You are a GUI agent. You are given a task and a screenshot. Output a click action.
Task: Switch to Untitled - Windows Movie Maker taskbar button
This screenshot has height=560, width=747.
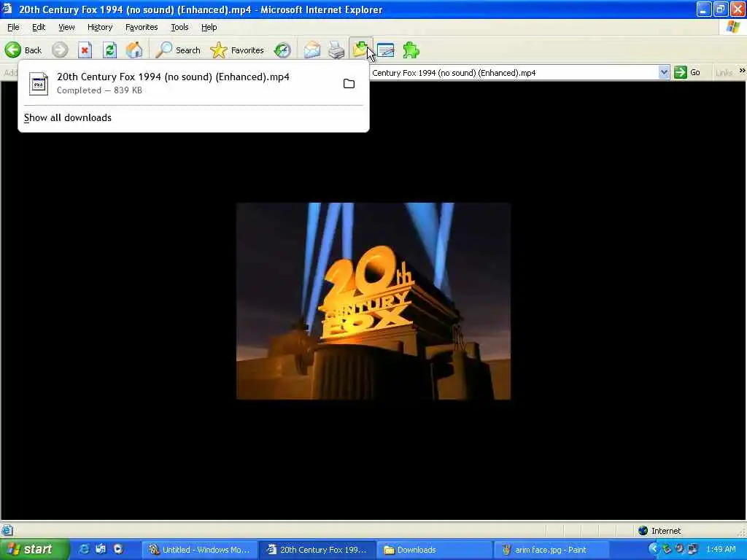pos(200,550)
